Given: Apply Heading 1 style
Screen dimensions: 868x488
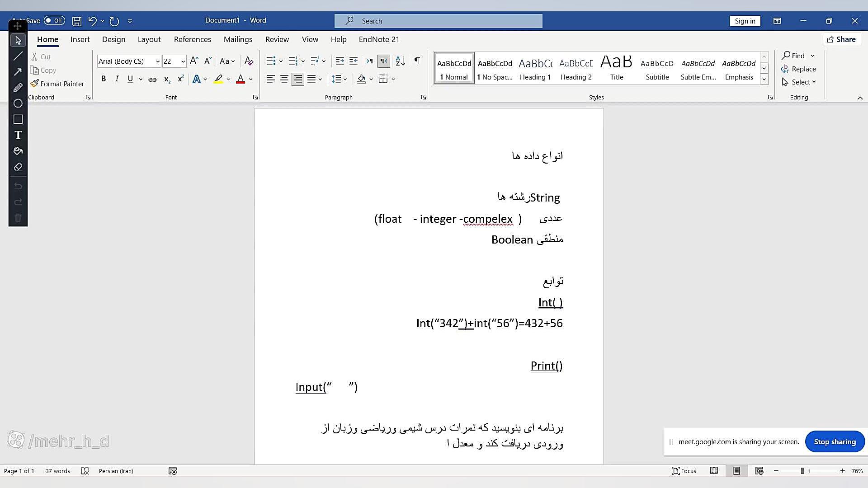Looking at the screenshot, I should 535,68.
